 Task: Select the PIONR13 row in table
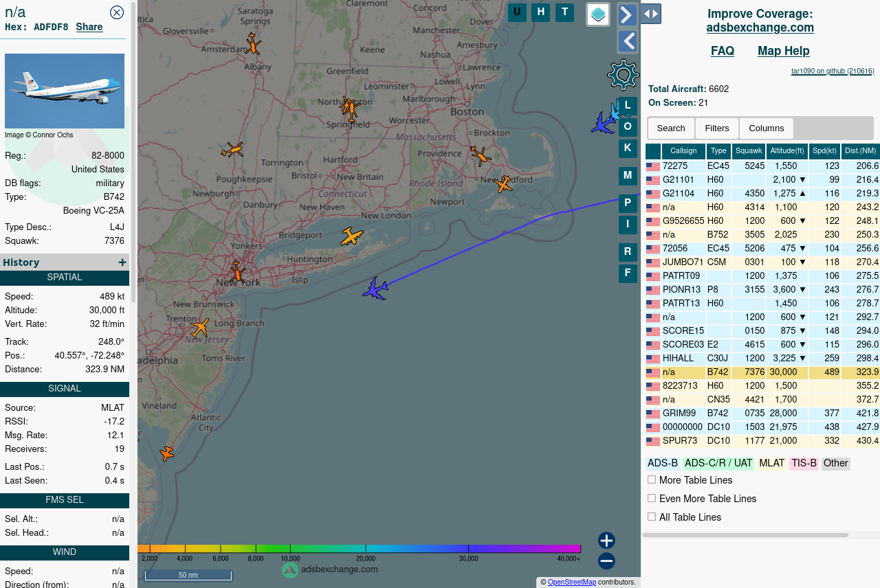tap(762, 289)
